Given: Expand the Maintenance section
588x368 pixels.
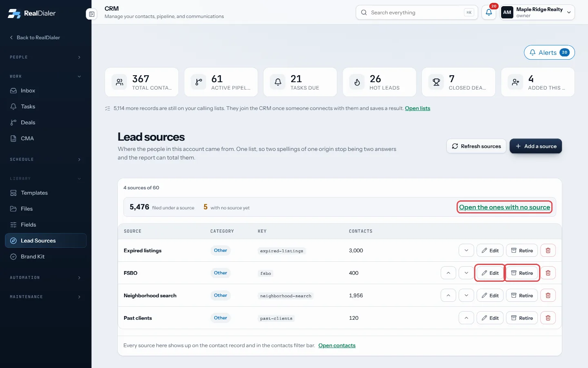Looking at the screenshot, I should pos(46,297).
